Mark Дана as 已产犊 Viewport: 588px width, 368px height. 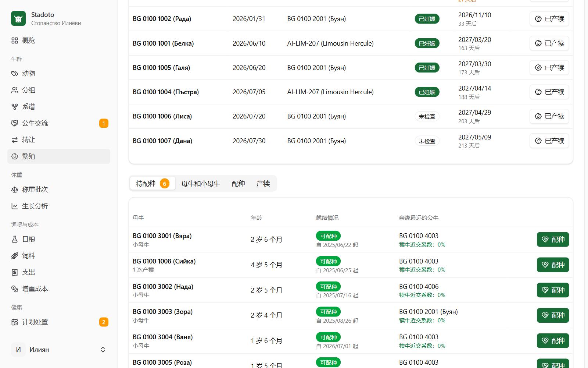(549, 141)
